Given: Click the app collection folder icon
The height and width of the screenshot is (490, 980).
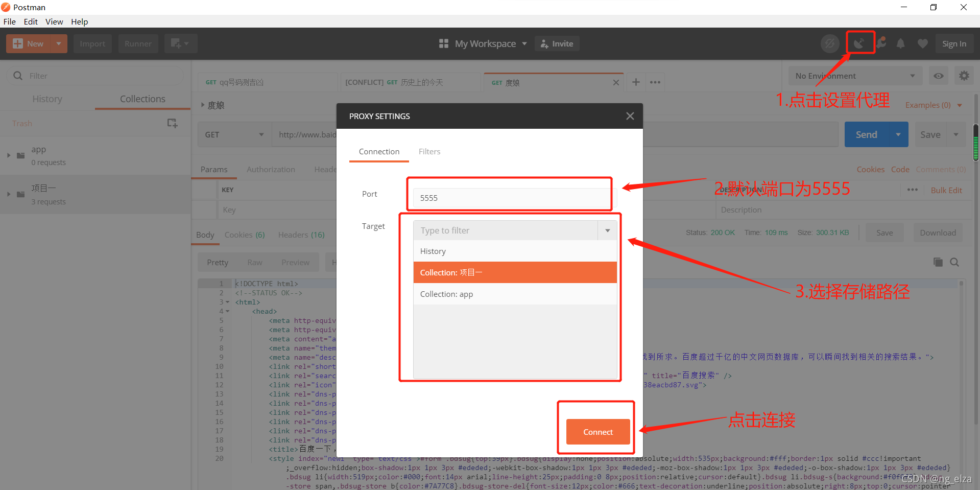Looking at the screenshot, I should pos(21,155).
